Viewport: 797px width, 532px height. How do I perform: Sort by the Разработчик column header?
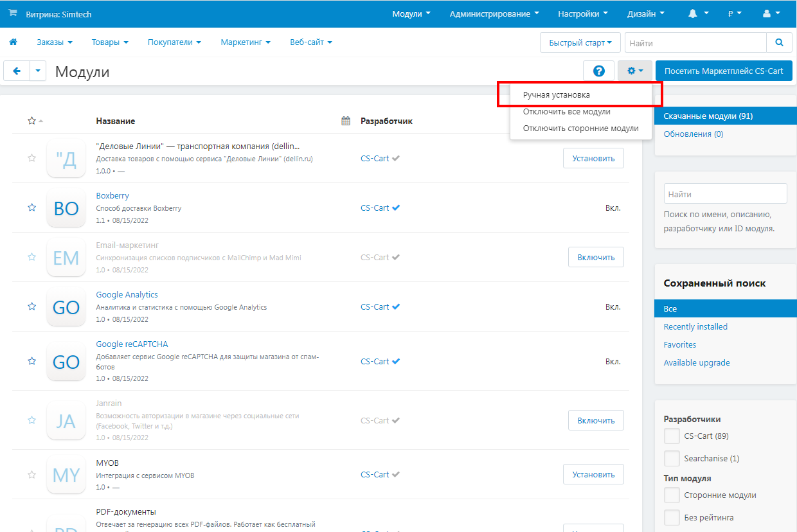tap(386, 121)
